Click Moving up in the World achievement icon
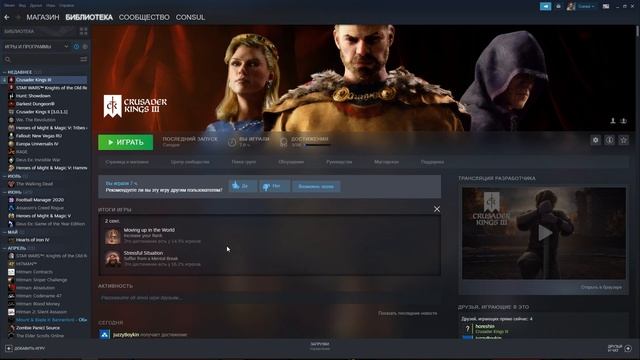Screen dimensions: 640x360 click(113, 236)
